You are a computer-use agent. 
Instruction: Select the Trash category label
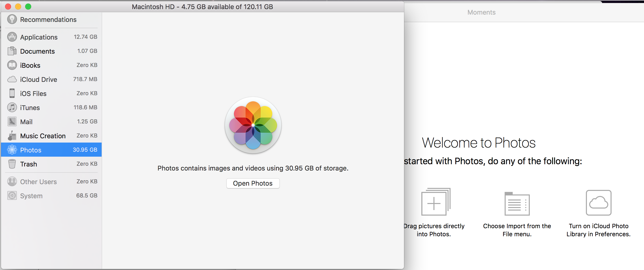(29, 164)
